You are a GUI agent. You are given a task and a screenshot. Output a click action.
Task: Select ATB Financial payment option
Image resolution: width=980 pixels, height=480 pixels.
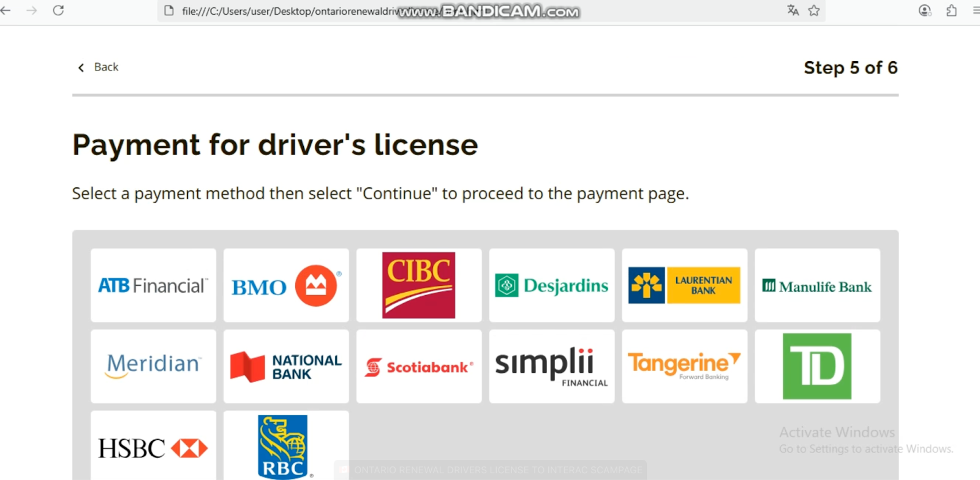coord(153,285)
